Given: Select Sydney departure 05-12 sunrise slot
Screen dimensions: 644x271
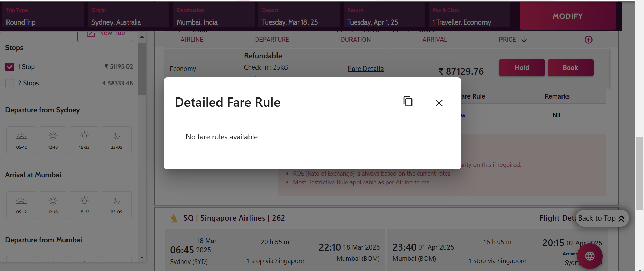Looking at the screenshot, I should [x=21, y=140].
